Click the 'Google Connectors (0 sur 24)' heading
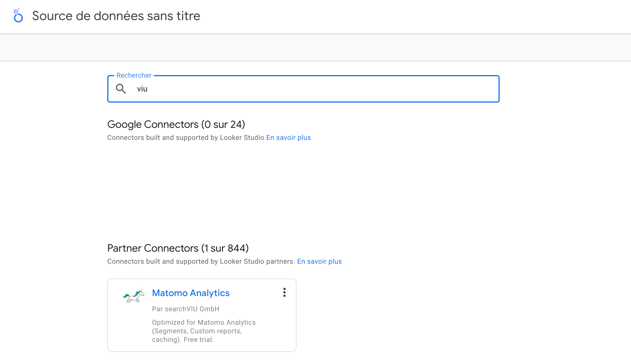This screenshot has height=364, width=631. coord(176,124)
